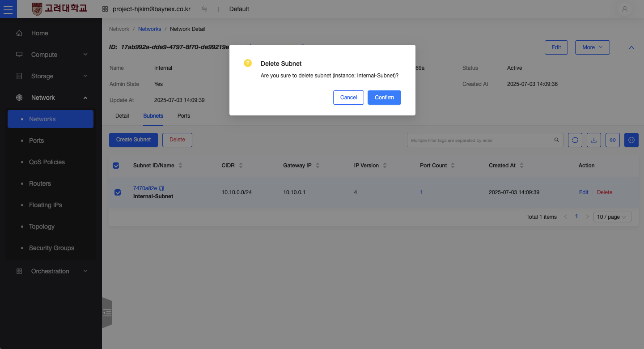This screenshot has width=644, height=349.
Task: Expand the Compute menu
Action: [85, 55]
